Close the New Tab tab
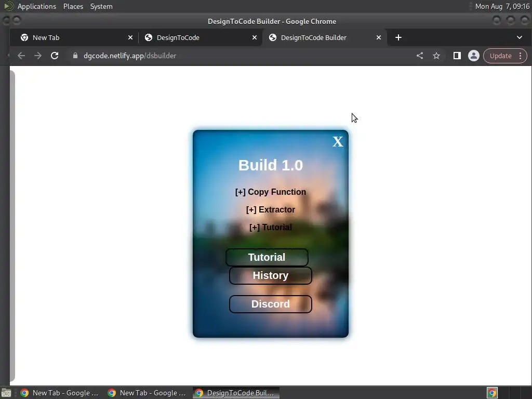Viewport: 532px width, 399px height. (130, 37)
